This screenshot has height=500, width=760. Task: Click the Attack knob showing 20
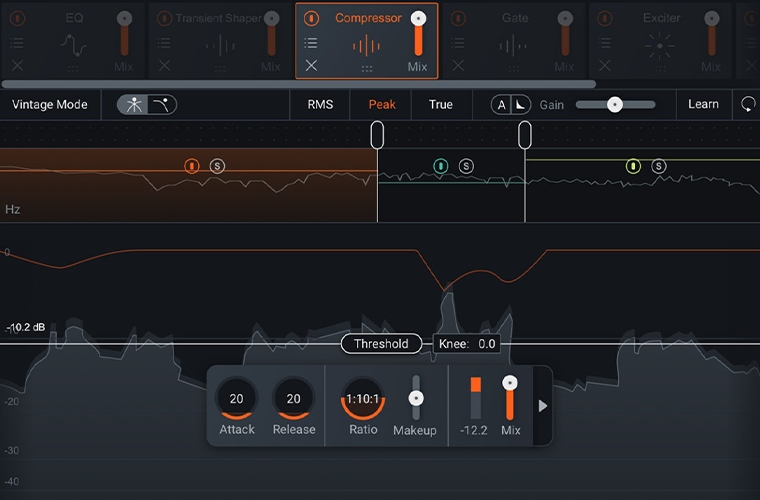(x=236, y=399)
